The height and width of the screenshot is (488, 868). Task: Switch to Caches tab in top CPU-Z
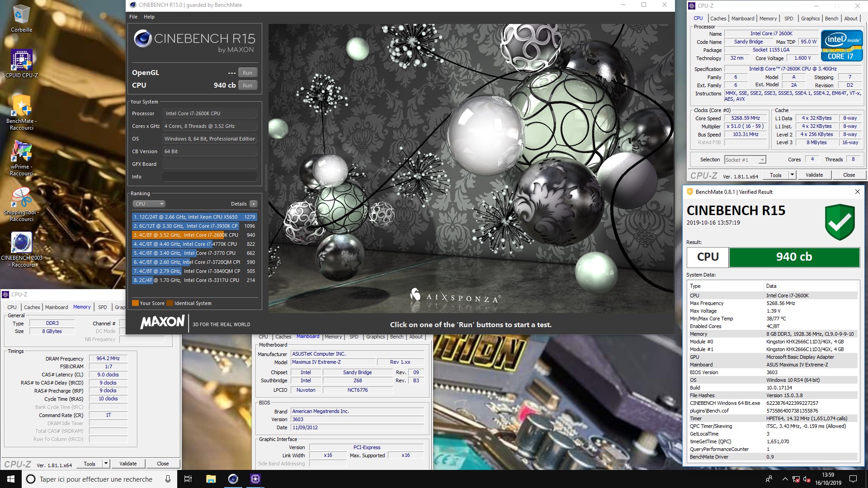pos(718,19)
